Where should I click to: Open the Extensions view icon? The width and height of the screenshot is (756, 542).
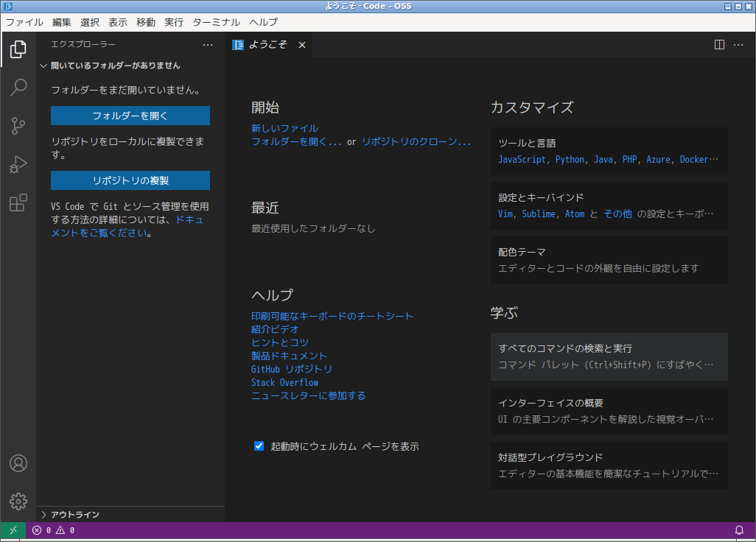click(18, 203)
